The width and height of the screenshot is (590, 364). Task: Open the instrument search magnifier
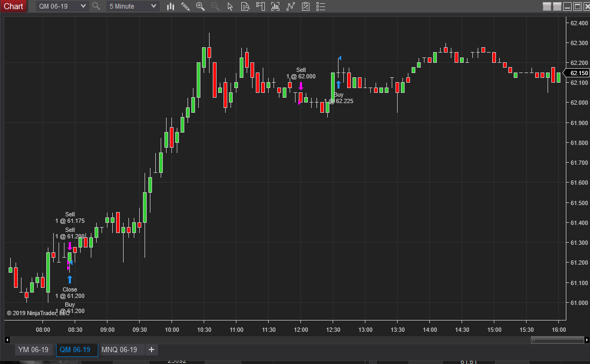click(96, 6)
